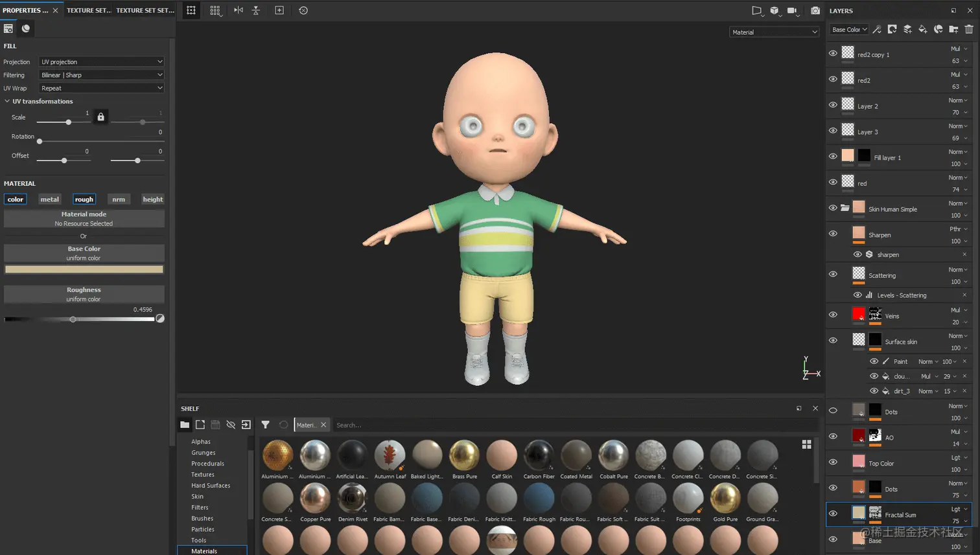
Task: Toggle the sharpen filter effect visibility
Action: 857,255
